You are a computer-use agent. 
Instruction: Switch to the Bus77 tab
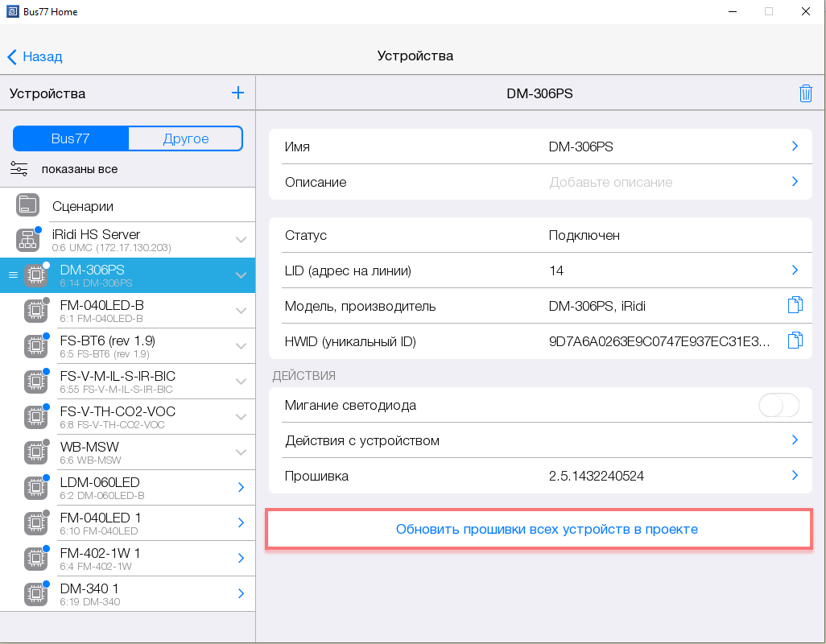tap(71, 138)
